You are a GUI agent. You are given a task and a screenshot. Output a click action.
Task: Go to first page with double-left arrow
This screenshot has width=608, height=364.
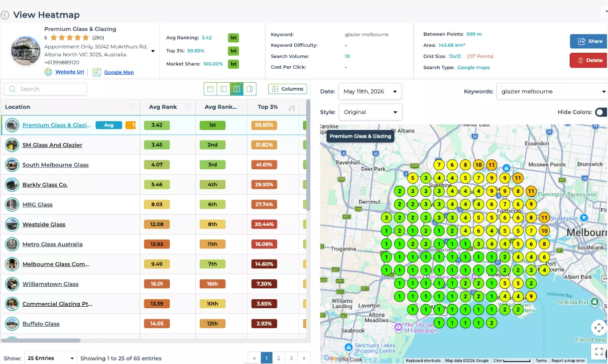[x=254, y=358]
